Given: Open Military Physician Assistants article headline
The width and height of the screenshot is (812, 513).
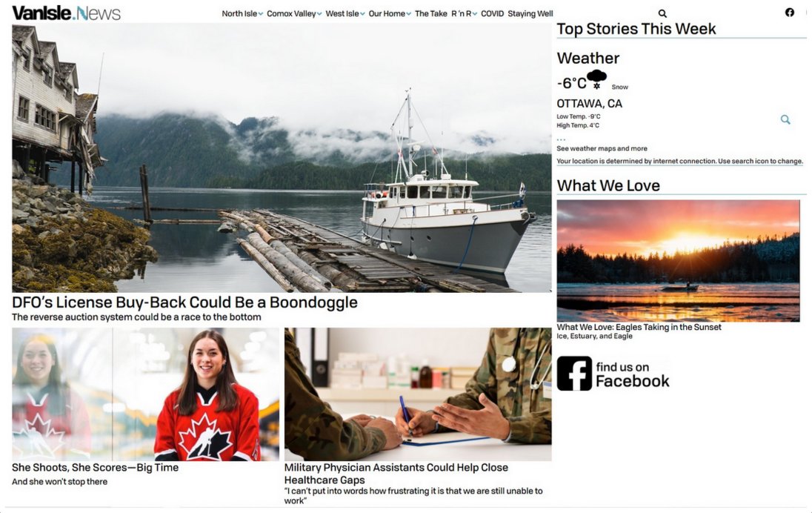Looking at the screenshot, I should [396, 474].
